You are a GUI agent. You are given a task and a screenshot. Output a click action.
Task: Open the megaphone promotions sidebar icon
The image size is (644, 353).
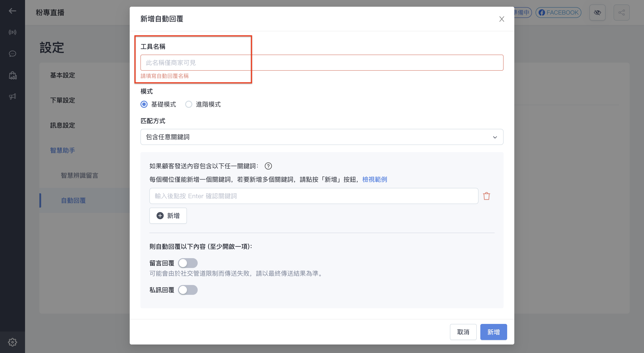tap(12, 97)
